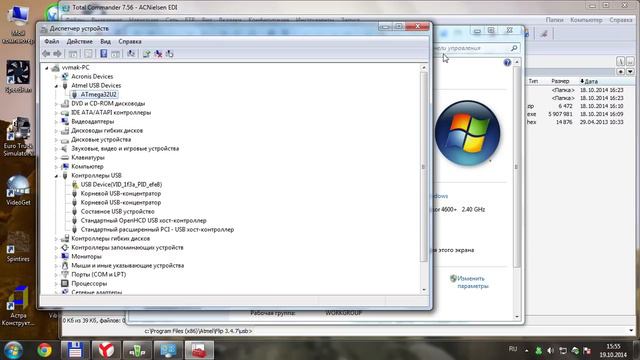This screenshot has width=640, height=360.
Task: Click the Total Commander command line path
Action: tap(198, 331)
